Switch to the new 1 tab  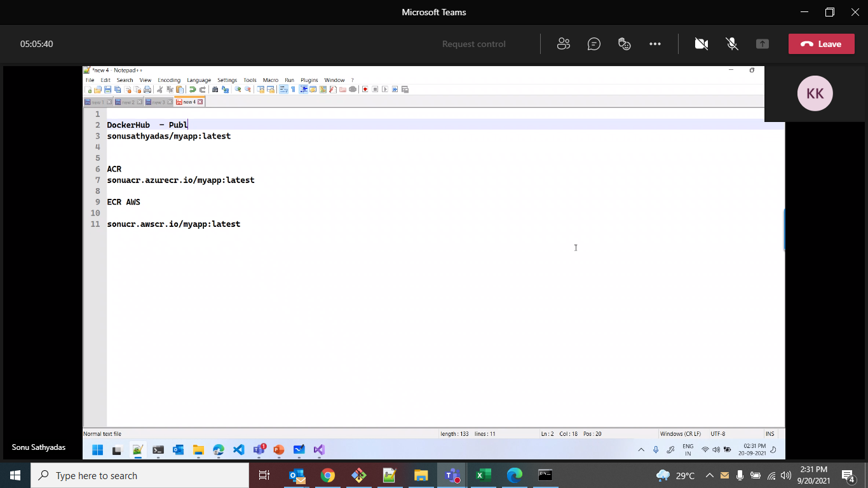[x=98, y=102]
